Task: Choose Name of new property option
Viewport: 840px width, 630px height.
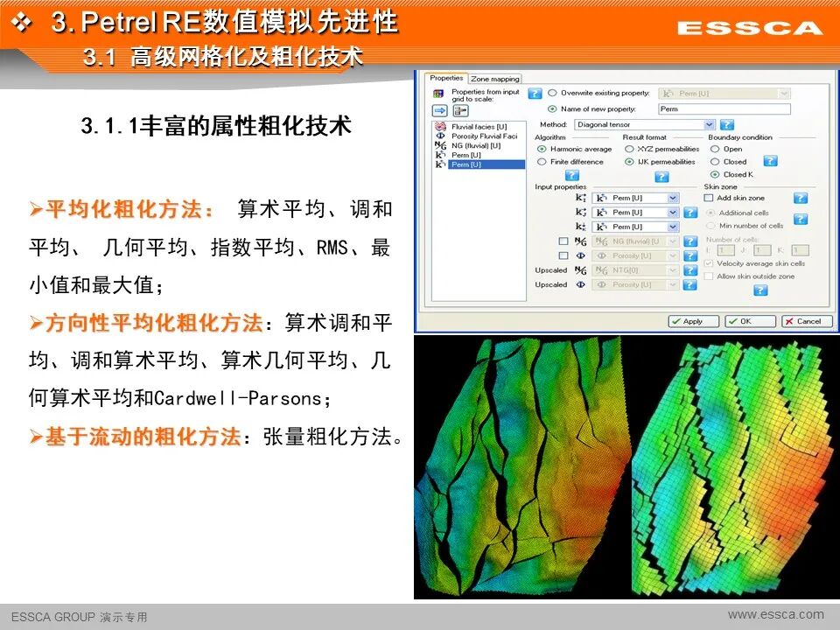Action: [552, 108]
